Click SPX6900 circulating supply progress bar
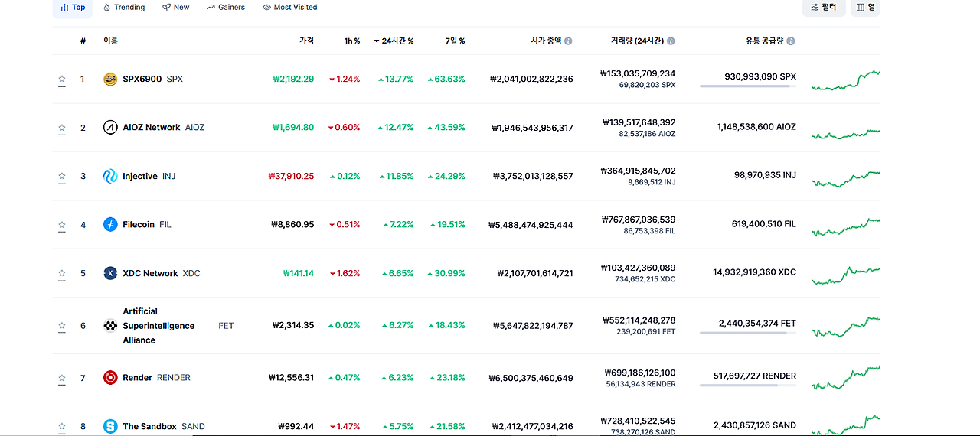This screenshot has height=436, width=980. point(748,86)
